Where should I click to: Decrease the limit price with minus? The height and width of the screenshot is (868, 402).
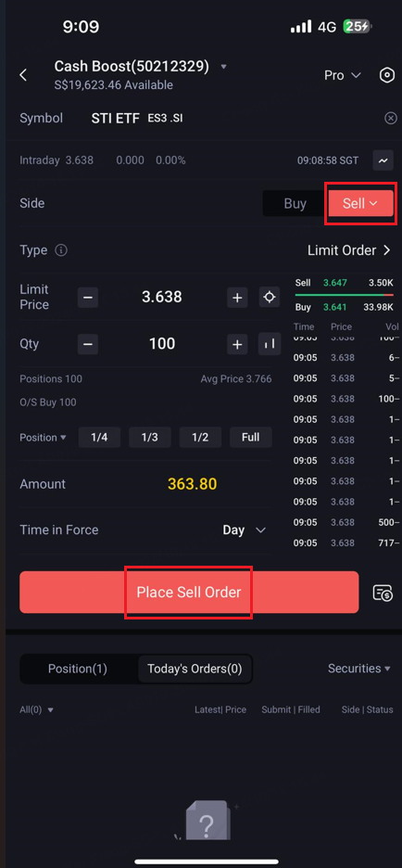(88, 298)
